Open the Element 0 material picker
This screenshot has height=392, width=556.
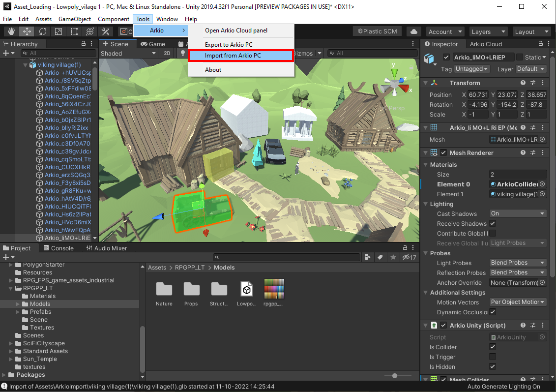tap(542, 184)
